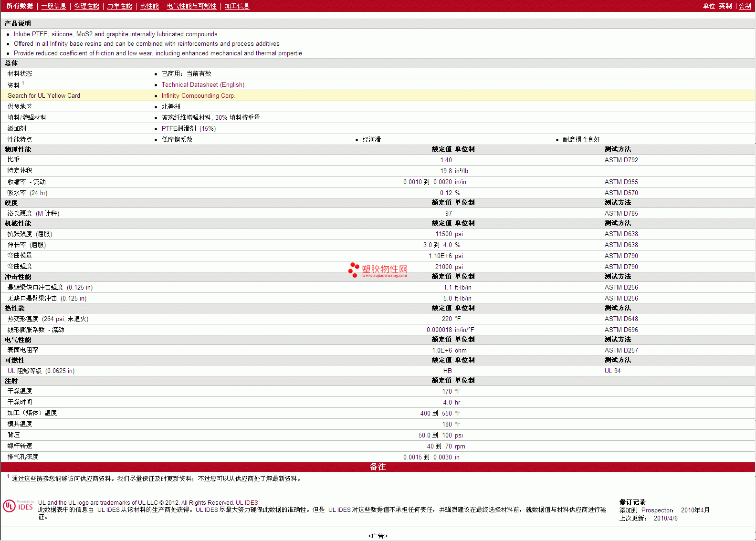The width and height of the screenshot is (756, 541).
Task: Click 干燥温度 value 170
Action: point(447,391)
